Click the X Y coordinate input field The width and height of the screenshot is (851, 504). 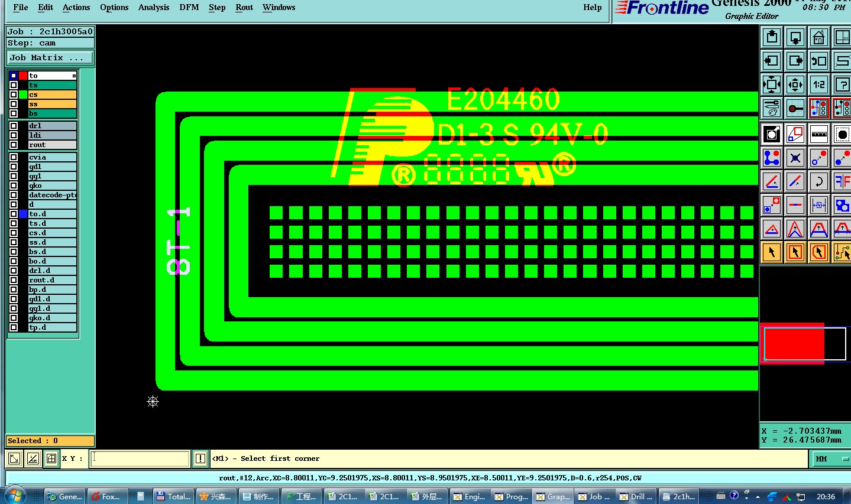[140, 459]
